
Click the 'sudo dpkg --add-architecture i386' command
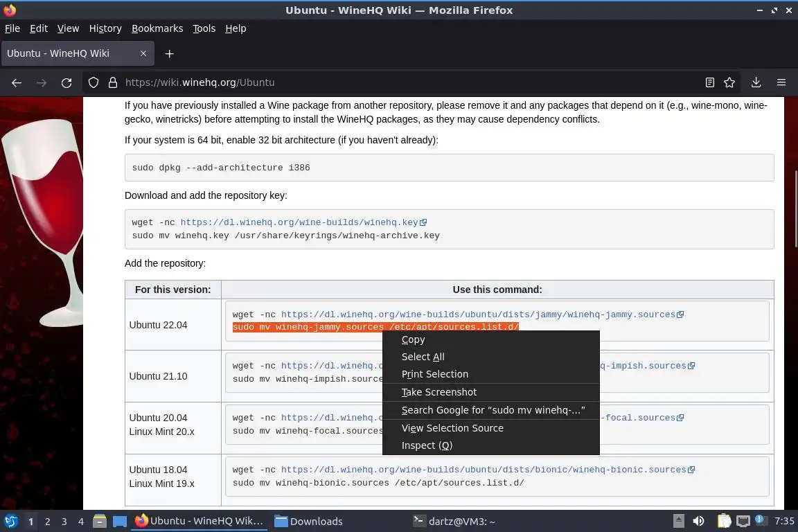click(x=221, y=168)
